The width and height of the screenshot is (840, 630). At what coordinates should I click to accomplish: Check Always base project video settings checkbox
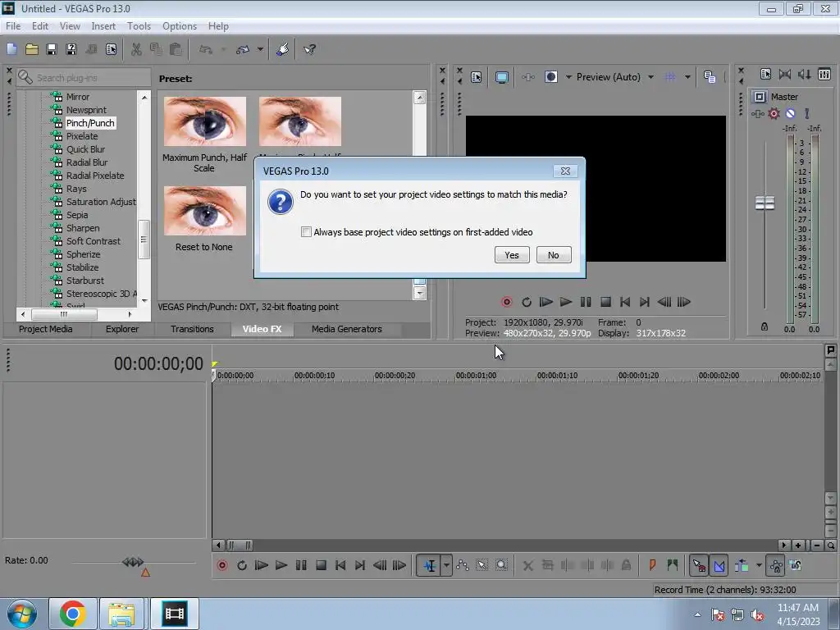[306, 232]
